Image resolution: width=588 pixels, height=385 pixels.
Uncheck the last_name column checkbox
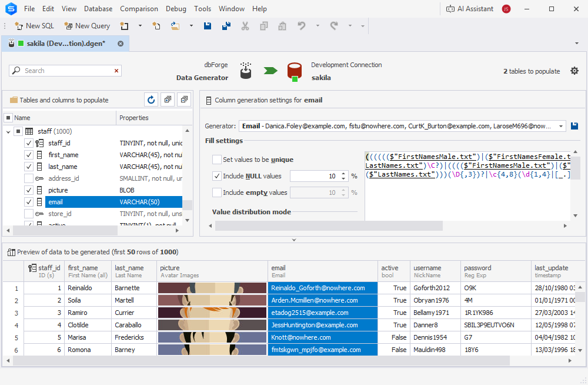[29, 167]
